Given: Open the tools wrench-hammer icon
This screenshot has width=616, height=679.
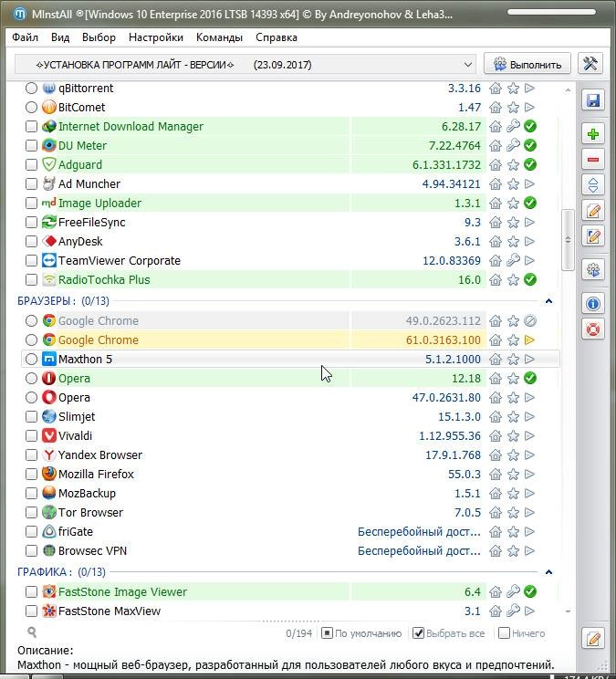Looking at the screenshot, I should (590, 64).
